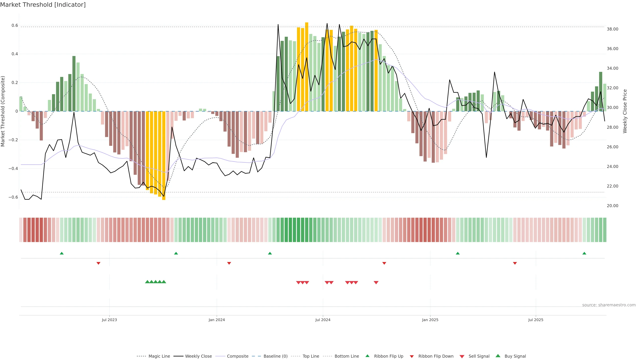Hide the Composite legend series
The image size is (644, 362).
[x=237, y=356]
